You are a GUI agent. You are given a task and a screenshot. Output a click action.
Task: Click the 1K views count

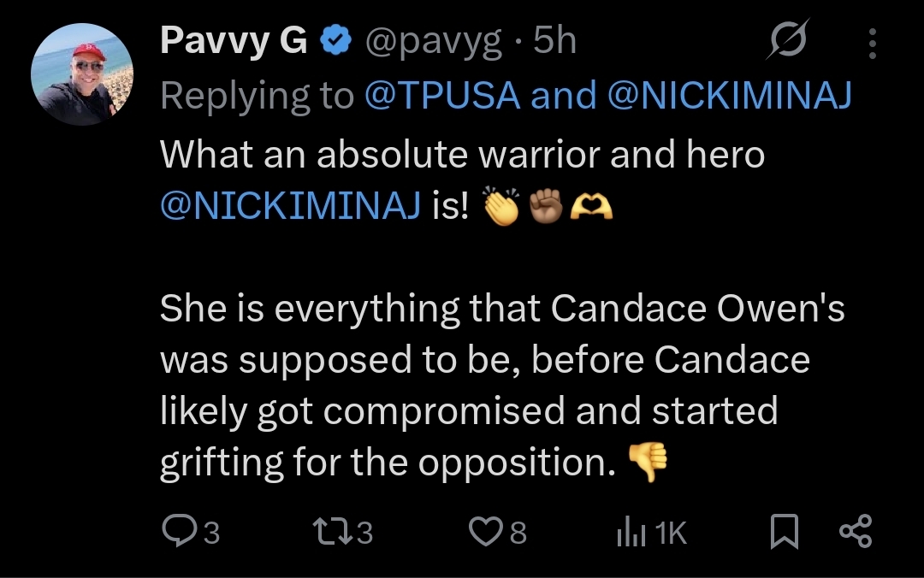point(672,534)
